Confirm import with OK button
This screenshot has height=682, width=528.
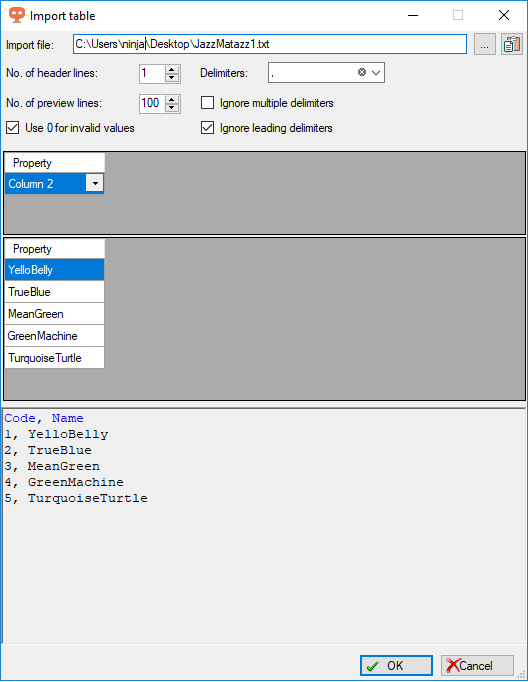(396, 665)
